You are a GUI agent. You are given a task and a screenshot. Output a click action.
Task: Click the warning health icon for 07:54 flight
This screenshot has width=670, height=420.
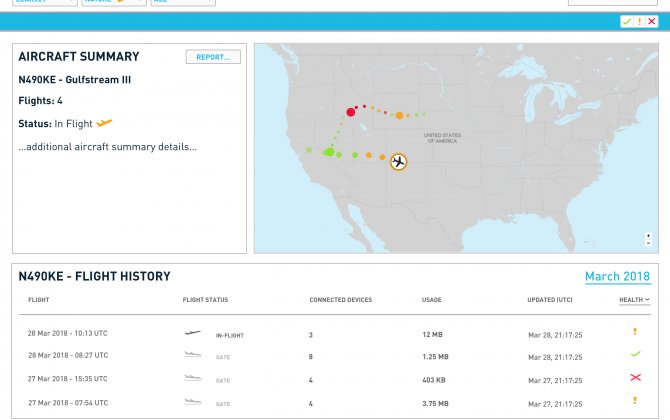[x=635, y=400]
